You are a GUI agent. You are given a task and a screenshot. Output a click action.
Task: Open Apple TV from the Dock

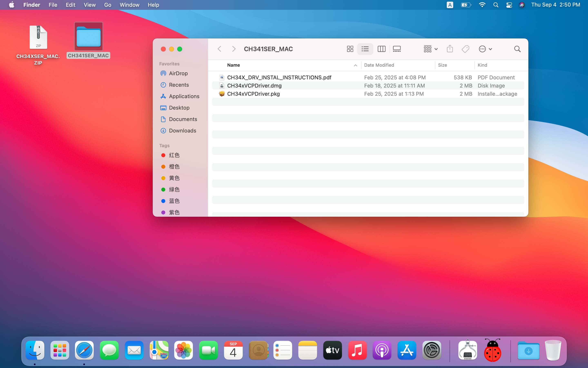[x=332, y=350]
